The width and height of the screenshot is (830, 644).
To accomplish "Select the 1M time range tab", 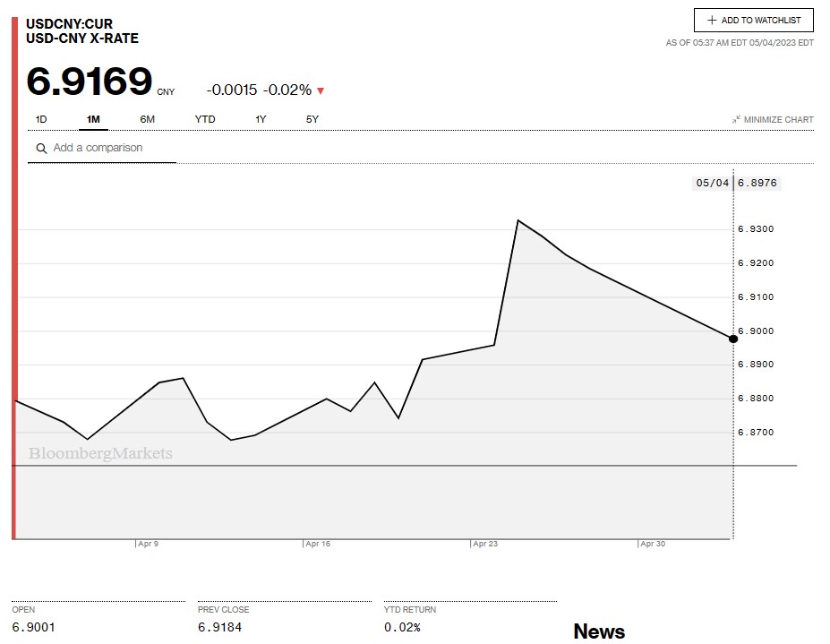I will point(93,119).
